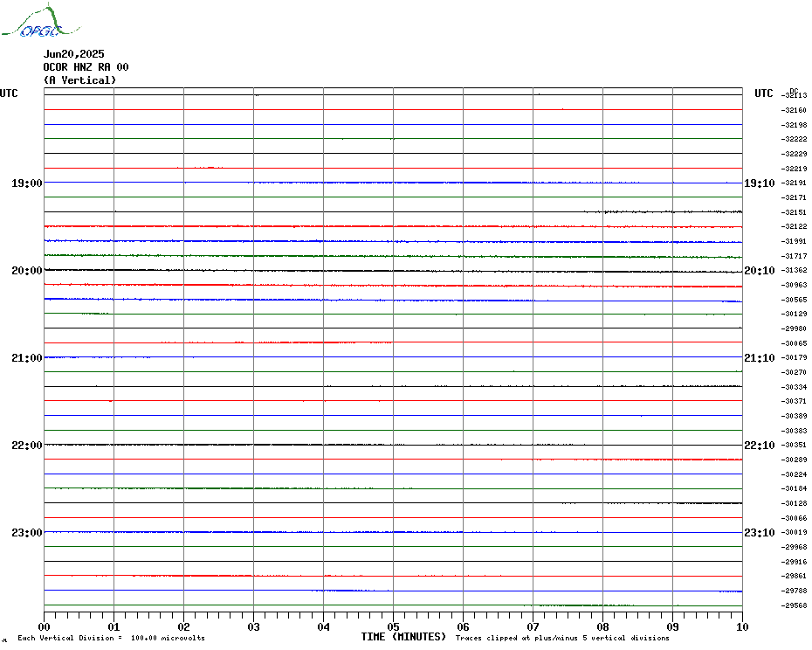The width and height of the screenshot is (812, 650).
Task: Click the left UTC axis label
Action: pyautogui.click(x=9, y=93)
